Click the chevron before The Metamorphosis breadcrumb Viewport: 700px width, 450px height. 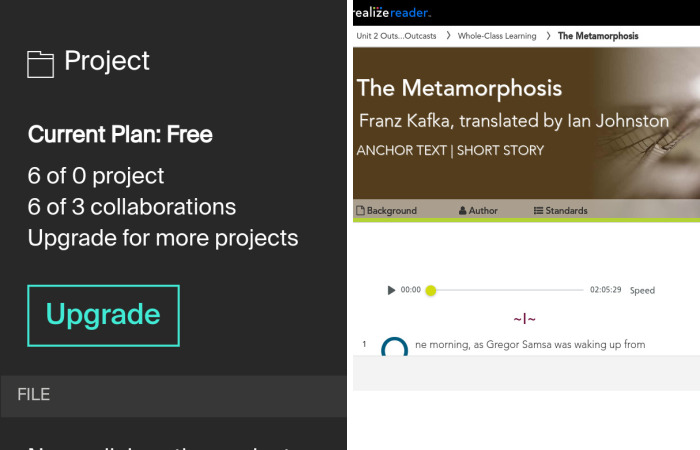(x=548, y=36)
